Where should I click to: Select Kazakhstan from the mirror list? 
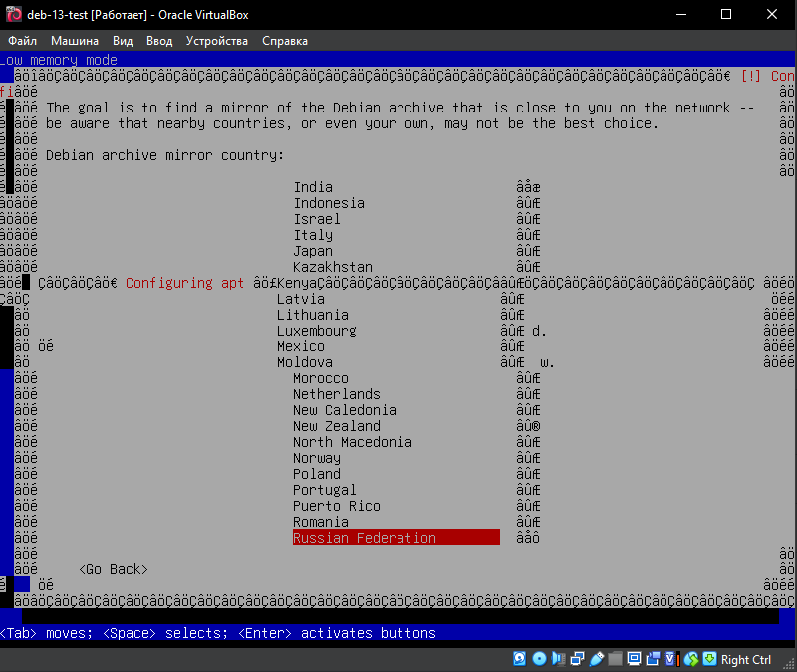click(x=333, y=267)
